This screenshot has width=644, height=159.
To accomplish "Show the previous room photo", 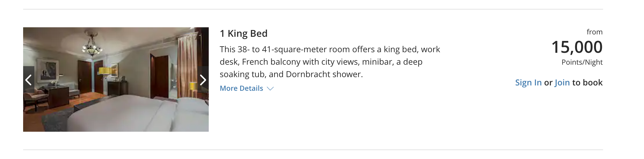I will coord(29,80).
